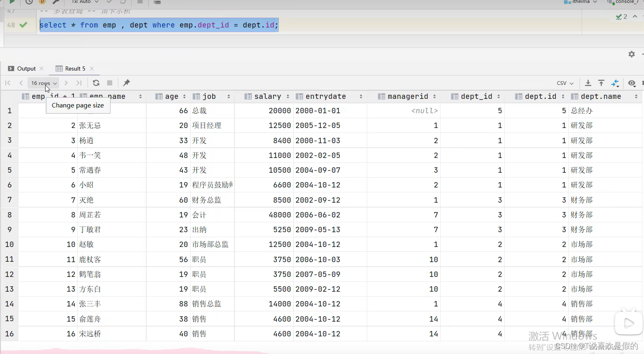
Task: Sort by the dept.id column arrows
Action: tap(563, 96)
